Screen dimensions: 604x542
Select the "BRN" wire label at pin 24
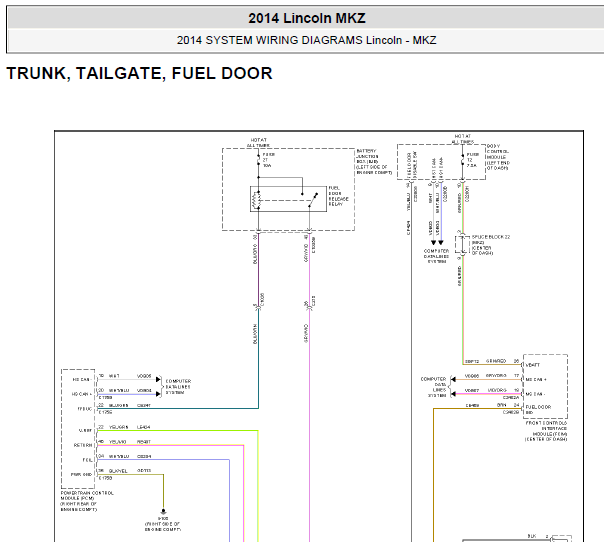click(501, 405)
